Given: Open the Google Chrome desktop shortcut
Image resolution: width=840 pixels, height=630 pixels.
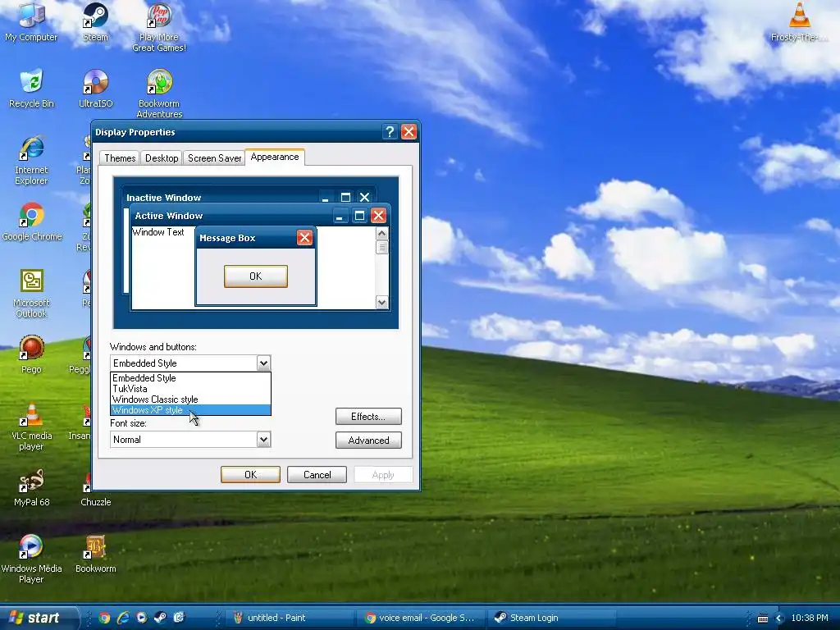Looking at the screenshot, I should (32, 221).
